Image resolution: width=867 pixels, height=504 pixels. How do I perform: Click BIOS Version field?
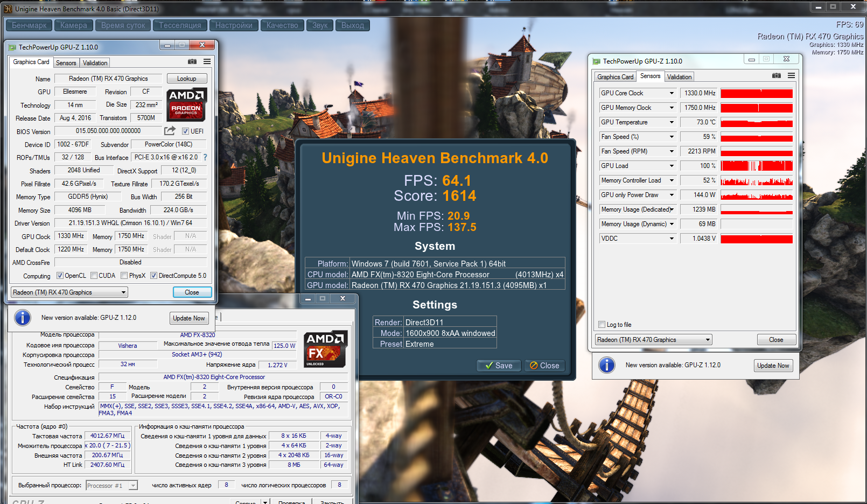coord(108,131)
